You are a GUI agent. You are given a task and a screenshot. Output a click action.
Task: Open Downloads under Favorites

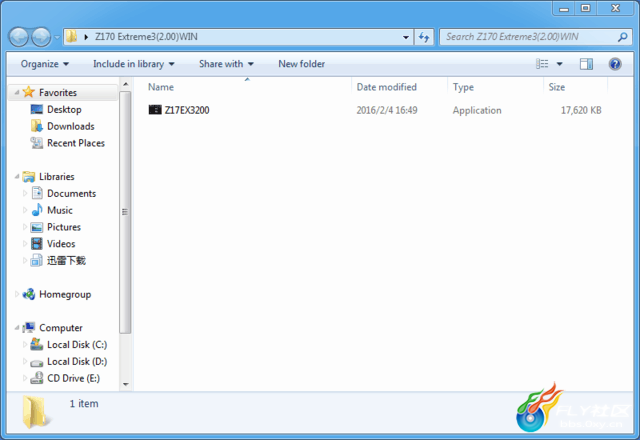(x=71, y=126)
